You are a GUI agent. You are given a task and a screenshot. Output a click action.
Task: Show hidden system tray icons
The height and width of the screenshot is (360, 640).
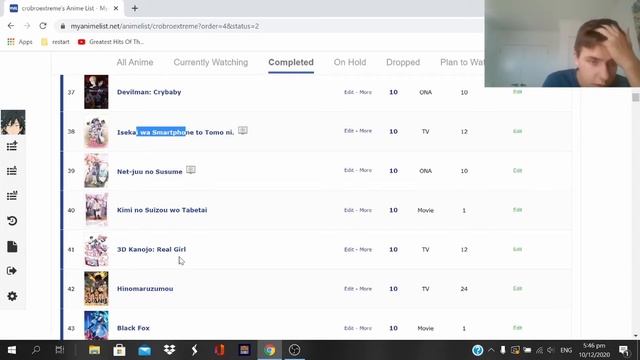(x=491, y=350)
